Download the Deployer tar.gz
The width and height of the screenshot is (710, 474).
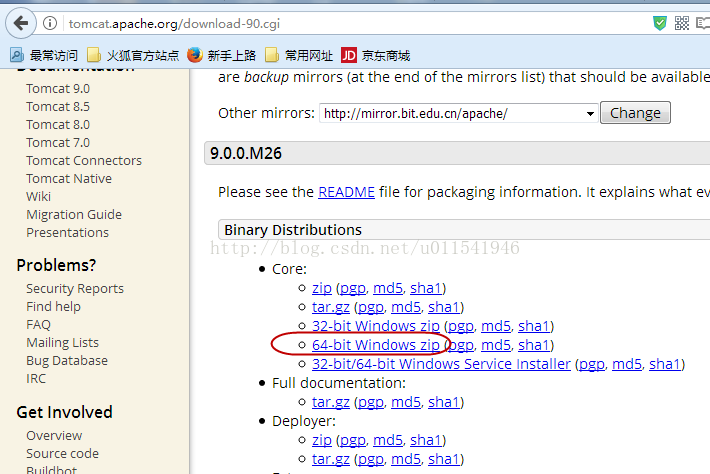coord(331,459)
